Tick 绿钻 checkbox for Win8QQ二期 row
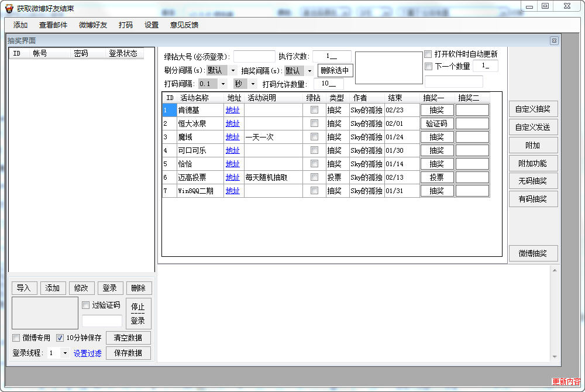This screenshot has height=392, width=585. [x=315, y=190]
